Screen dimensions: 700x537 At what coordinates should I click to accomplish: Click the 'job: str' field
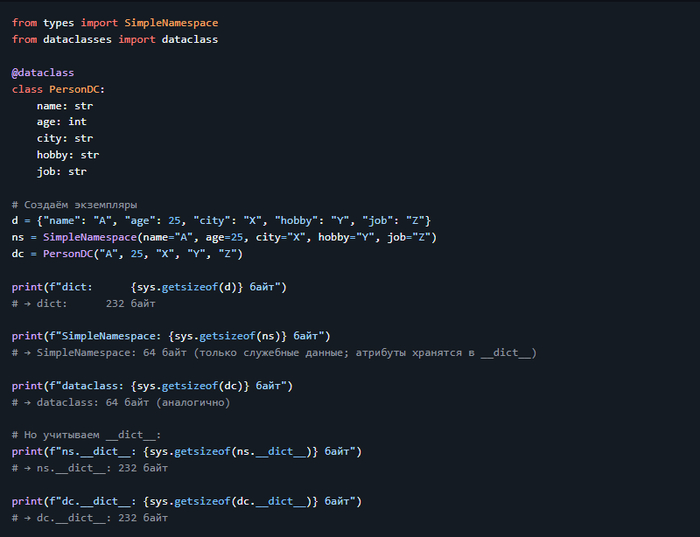(62, 171)
